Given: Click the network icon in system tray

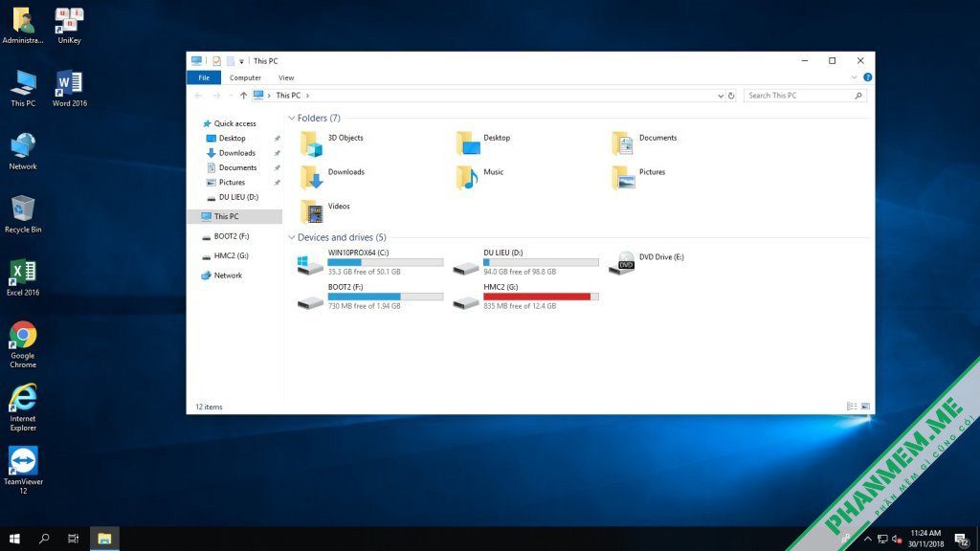Looking at the screenshot, I should [x=882, y=540].
